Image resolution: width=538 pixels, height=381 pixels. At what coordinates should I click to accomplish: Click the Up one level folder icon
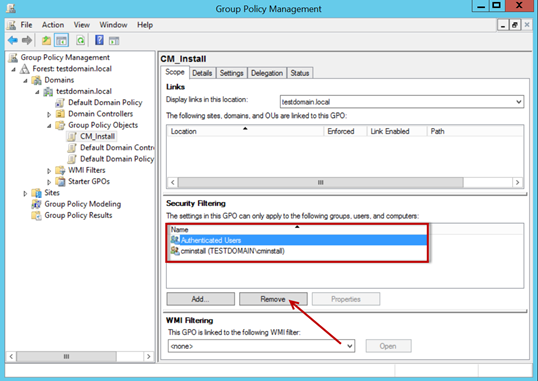tap(46, 41)
